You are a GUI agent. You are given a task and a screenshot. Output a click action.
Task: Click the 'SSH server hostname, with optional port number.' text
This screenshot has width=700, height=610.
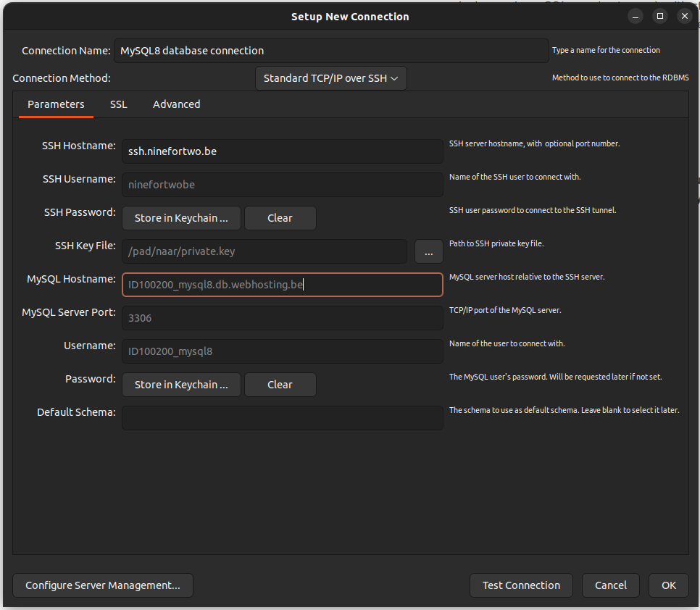[534, 143]
